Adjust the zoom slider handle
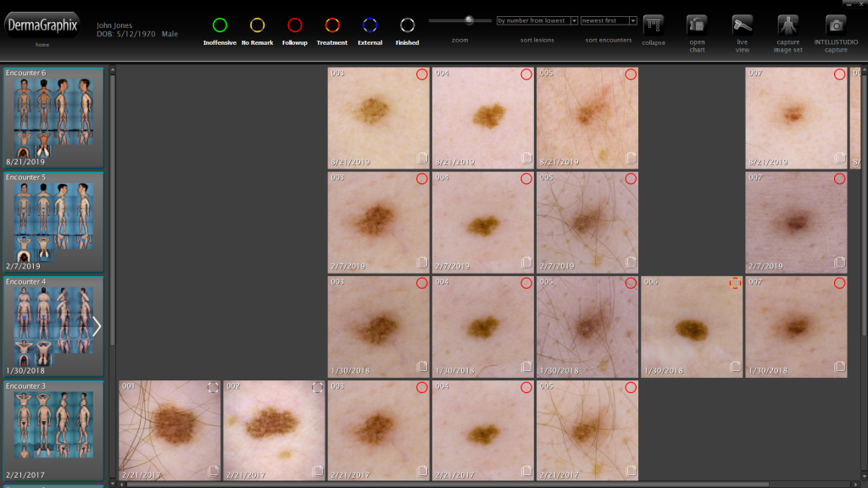This screenshot has height=488, width=868. tap(469, 20)
